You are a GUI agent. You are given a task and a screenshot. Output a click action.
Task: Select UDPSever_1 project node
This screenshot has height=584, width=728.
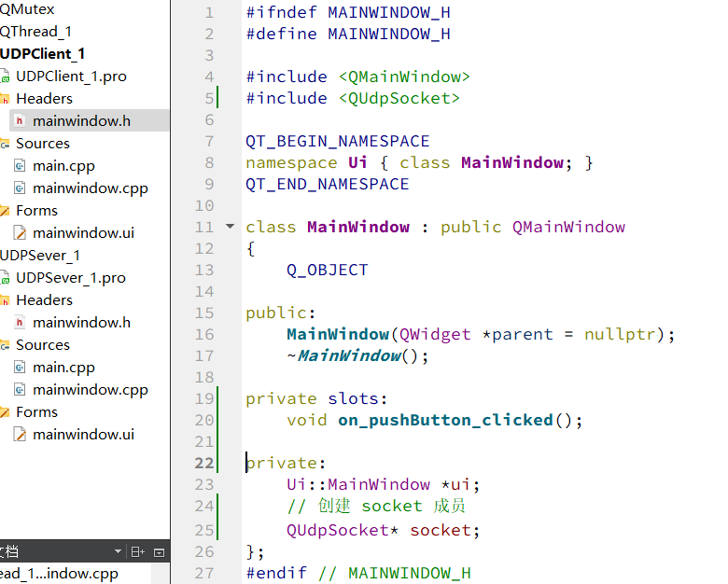point(40,256)
